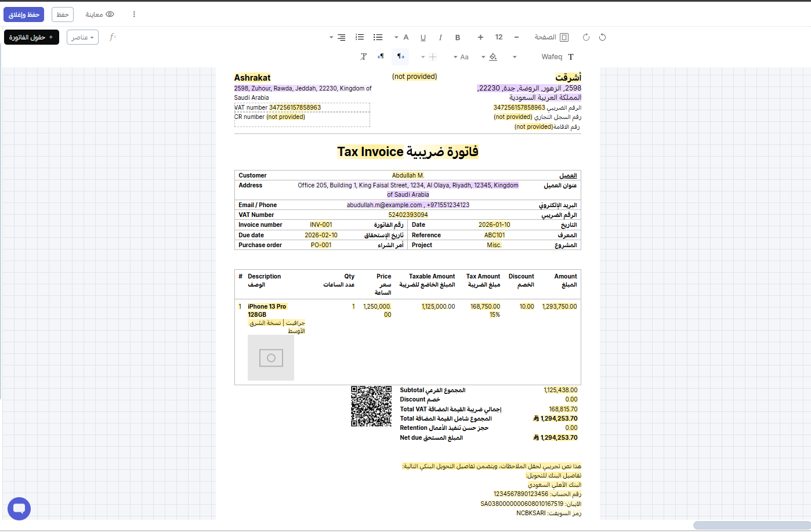Select the QR code on the invoice

coord(371,406)
